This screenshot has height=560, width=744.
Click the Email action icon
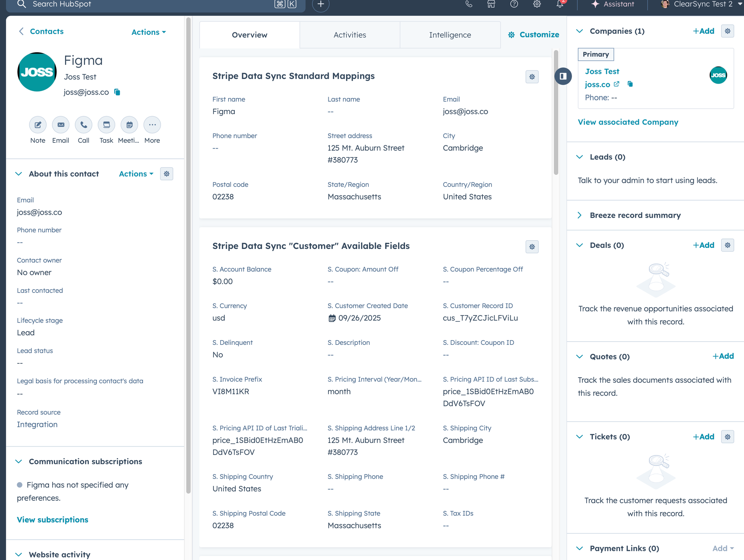click(x=61, y=125)
